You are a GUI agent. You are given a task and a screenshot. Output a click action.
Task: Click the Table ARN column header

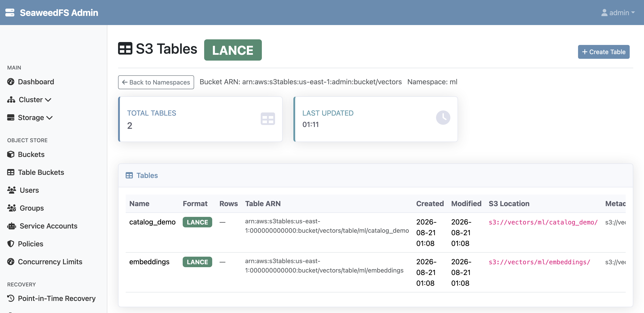pyautogui.click(x=263, y=204)
